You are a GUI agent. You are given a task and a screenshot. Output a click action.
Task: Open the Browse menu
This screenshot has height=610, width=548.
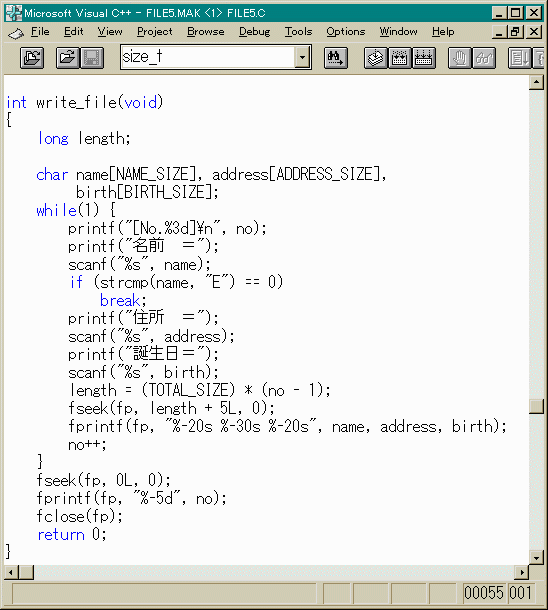(x=205, y=32)
